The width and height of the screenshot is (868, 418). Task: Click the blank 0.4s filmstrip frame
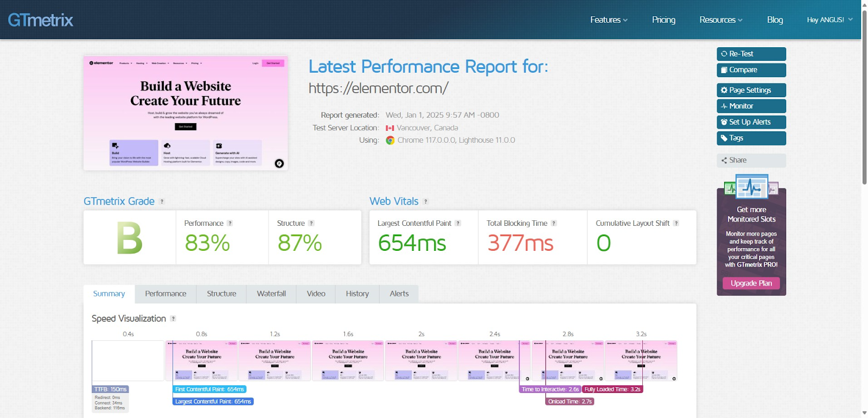(x=128, y=361)
